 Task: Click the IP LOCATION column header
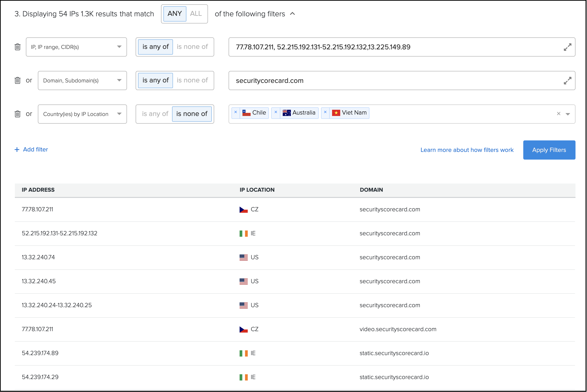(x=257, y=190)
